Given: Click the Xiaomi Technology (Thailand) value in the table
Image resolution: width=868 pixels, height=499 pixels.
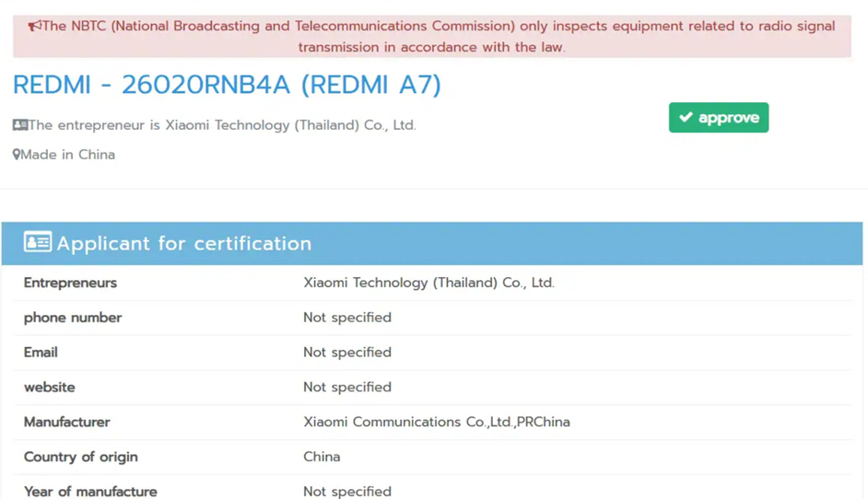Looking at the screenshot, I should 428,283.
